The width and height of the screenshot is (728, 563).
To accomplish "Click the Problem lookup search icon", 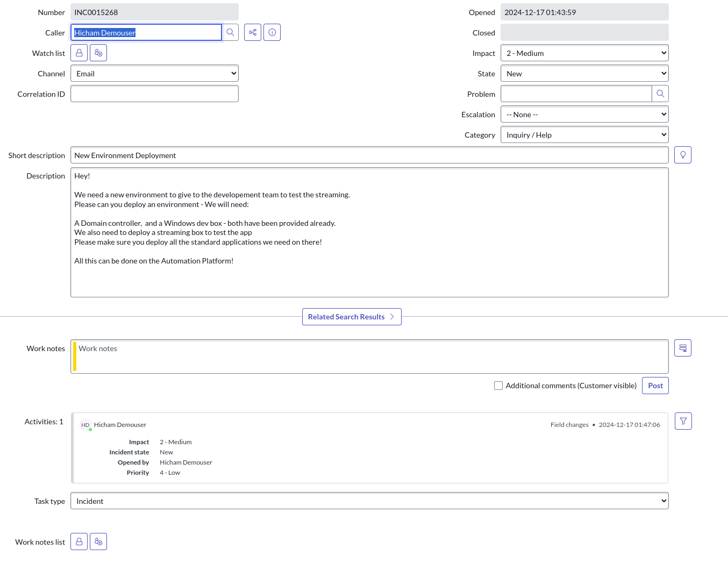I will coord(660,94).
